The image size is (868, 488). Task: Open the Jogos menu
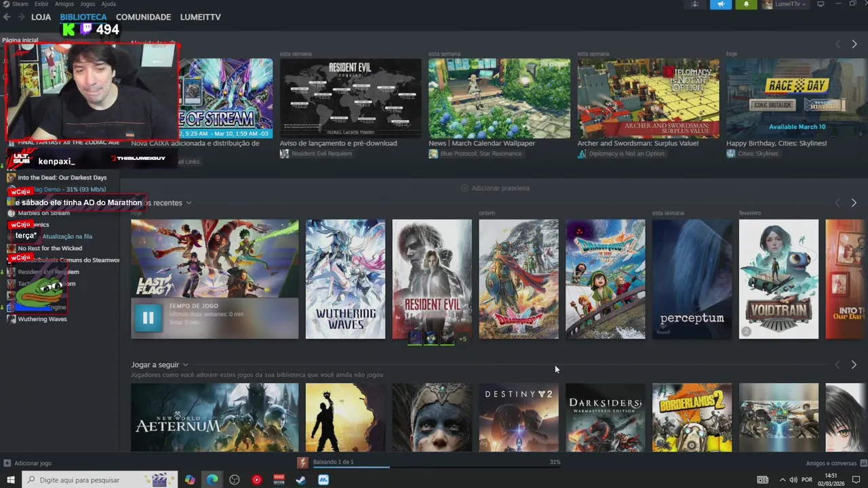click(x=87, y=4)
